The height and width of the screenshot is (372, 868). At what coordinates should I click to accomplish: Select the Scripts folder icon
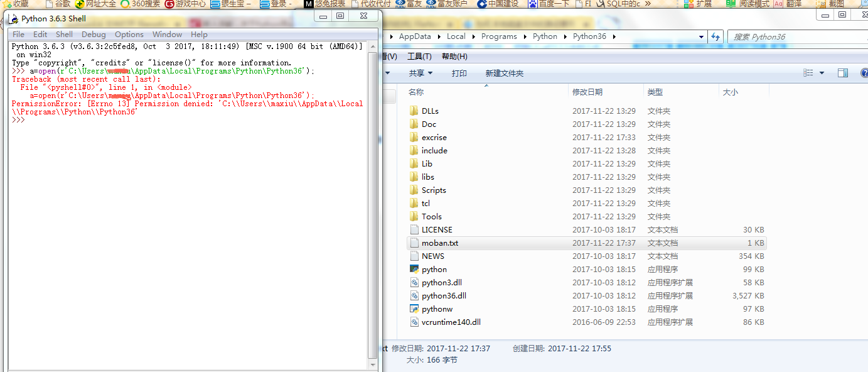coord(414,190)
